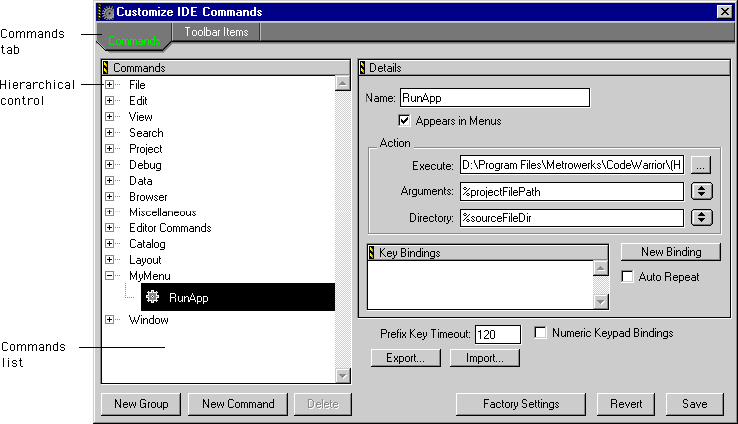Viewport: 738px width, 424px height.
Task: Expand the Search group
Action: [x=109, y=133]
